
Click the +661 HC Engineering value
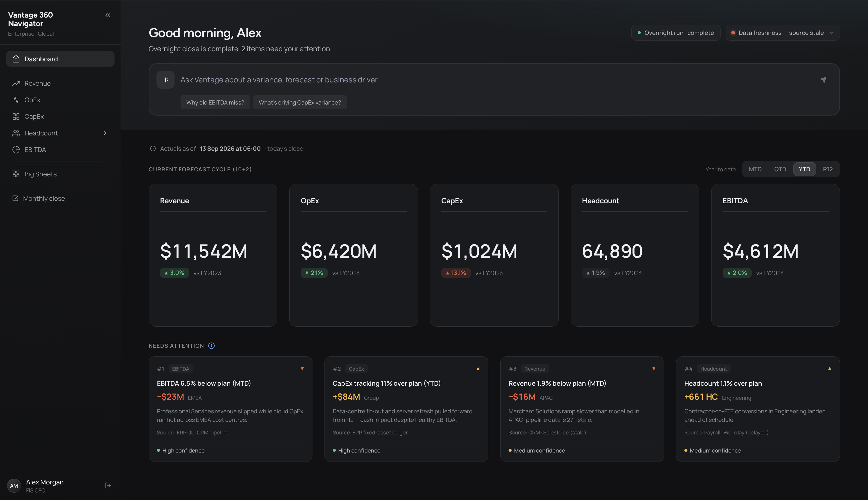pyautogui.click(x=701, y=397)
